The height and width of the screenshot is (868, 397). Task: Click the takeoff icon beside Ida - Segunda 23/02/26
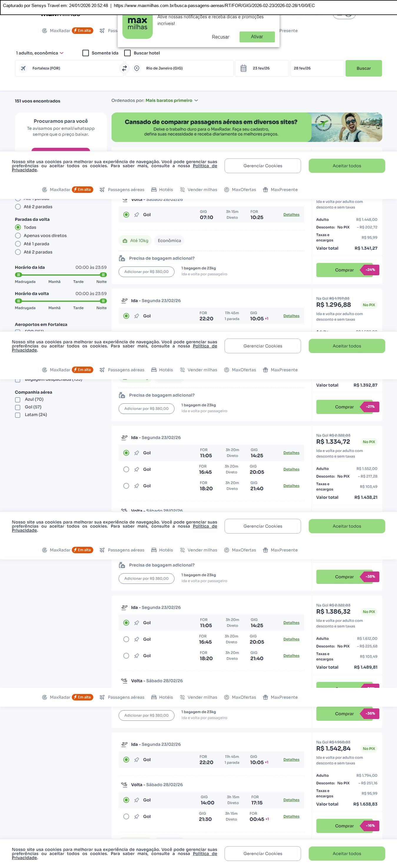pyautogui.click(x=124, y=301)
